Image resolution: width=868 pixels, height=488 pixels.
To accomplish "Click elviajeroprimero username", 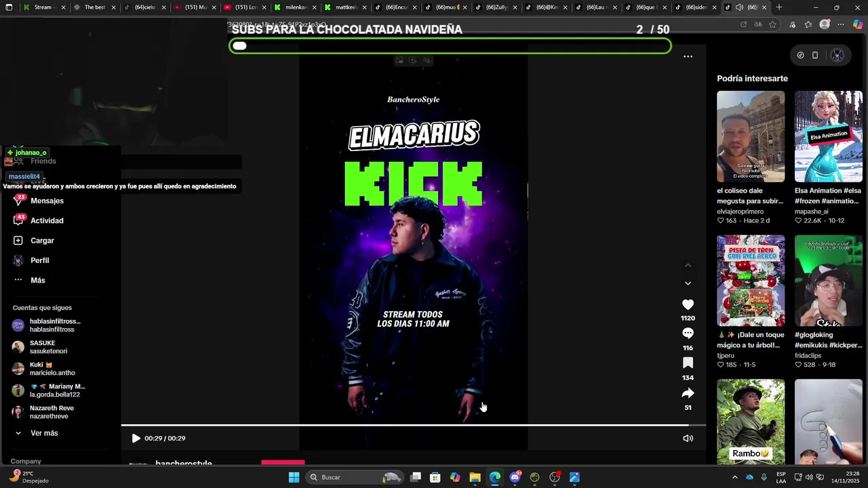I will pos(740,211).
